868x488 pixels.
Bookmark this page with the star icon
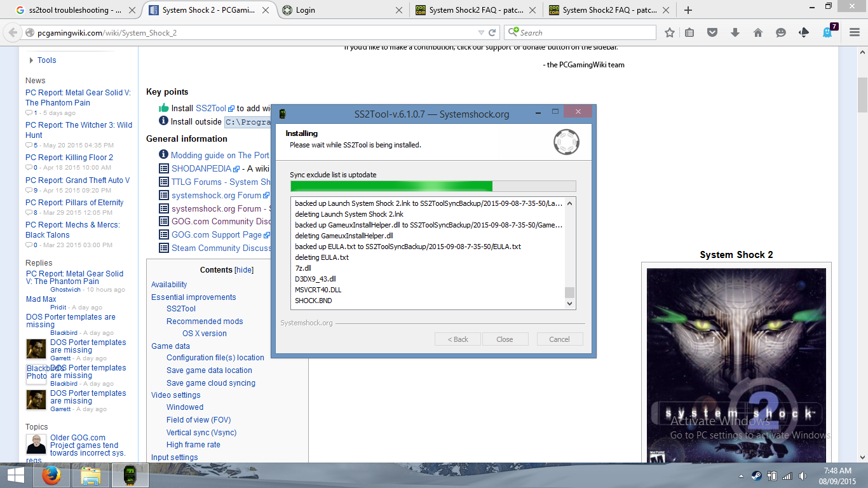[x=669, y=32]
